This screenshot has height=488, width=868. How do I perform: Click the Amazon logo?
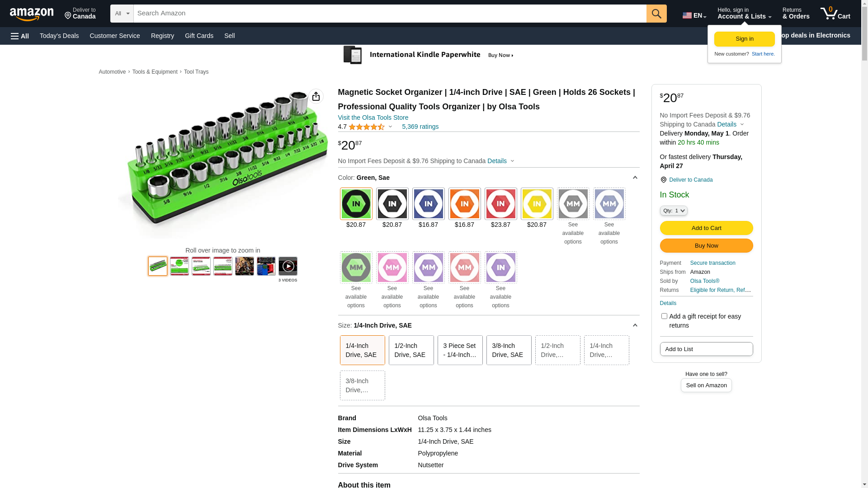tap(32, 14)
